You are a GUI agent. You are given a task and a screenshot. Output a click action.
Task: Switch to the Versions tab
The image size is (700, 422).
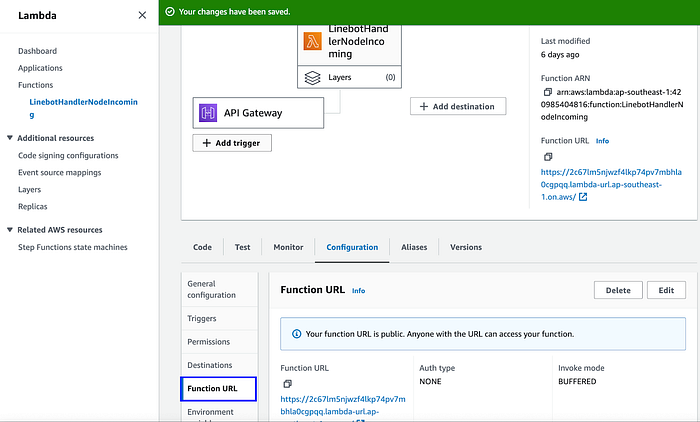(x=466, y=247)
